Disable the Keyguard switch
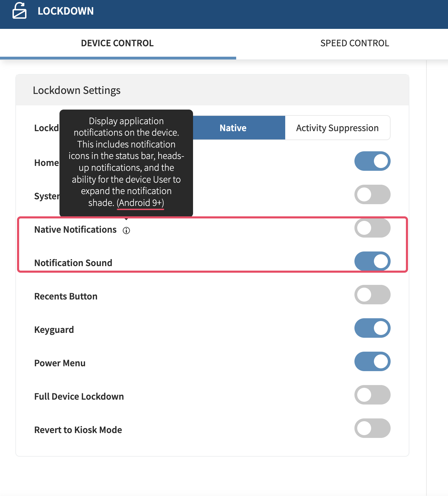 (x=372, y=328)
